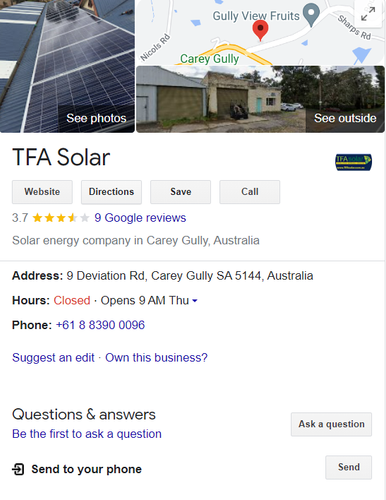
Task: Save TFA Solar with Save button
Action: (180, 192)
